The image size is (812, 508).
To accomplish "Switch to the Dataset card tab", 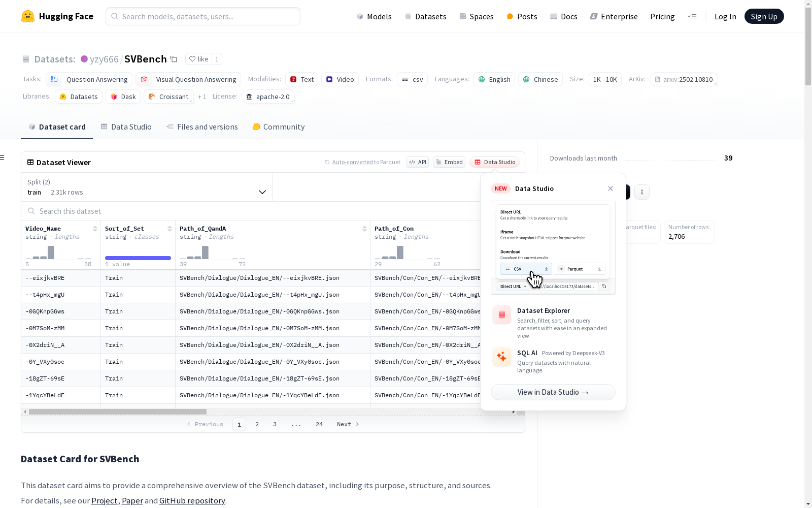I will point(57,127).
